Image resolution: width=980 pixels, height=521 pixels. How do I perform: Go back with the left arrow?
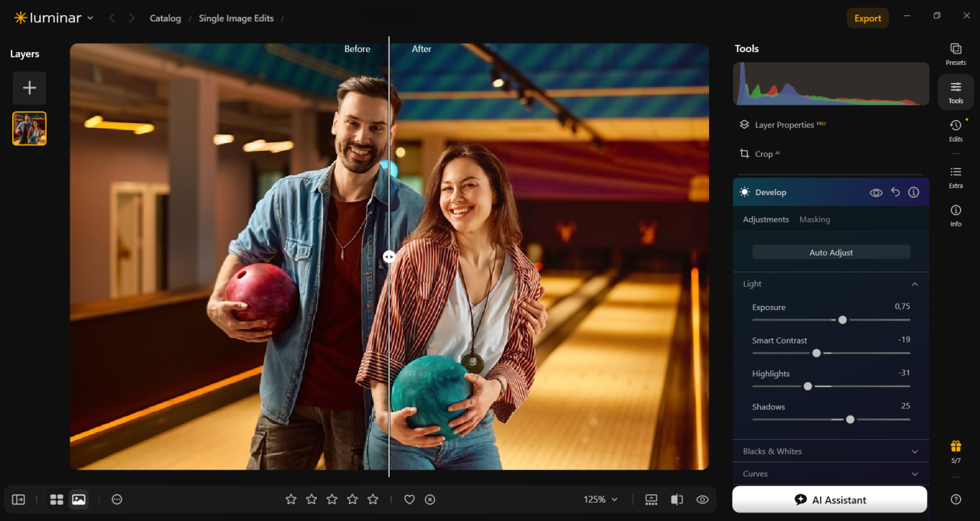tap(112, 18)
